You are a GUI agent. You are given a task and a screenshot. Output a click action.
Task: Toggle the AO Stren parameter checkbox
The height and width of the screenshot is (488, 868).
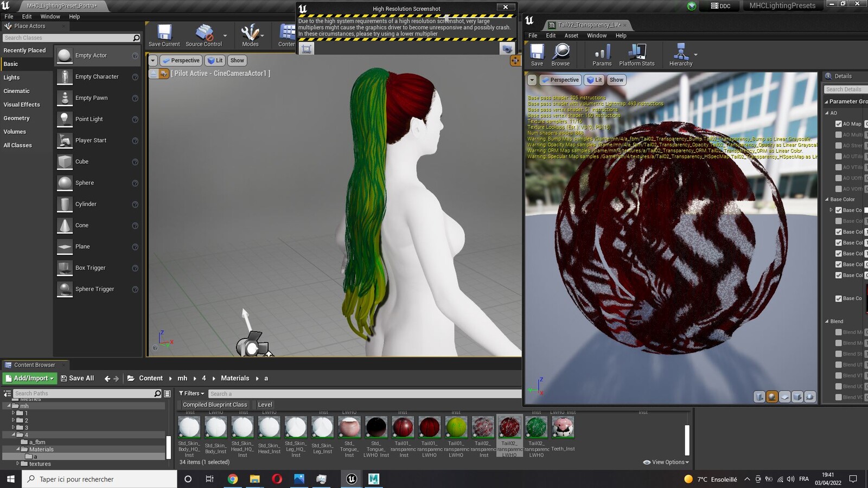839,146
